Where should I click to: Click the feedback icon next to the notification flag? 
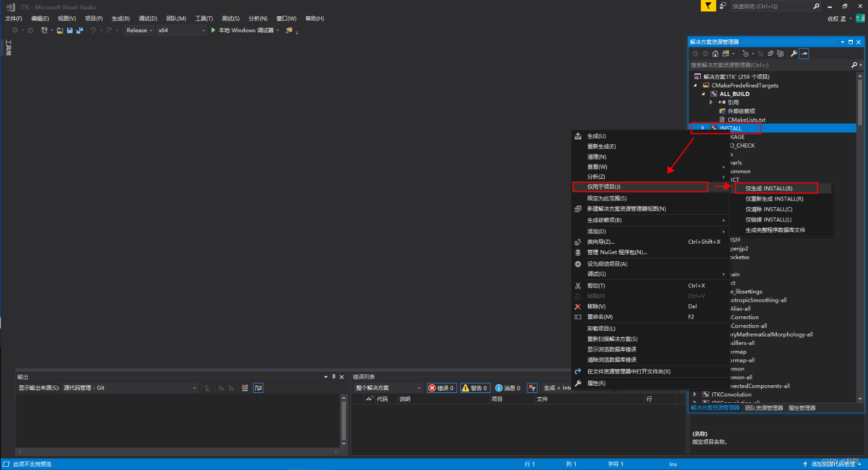(x=723, y=6)
